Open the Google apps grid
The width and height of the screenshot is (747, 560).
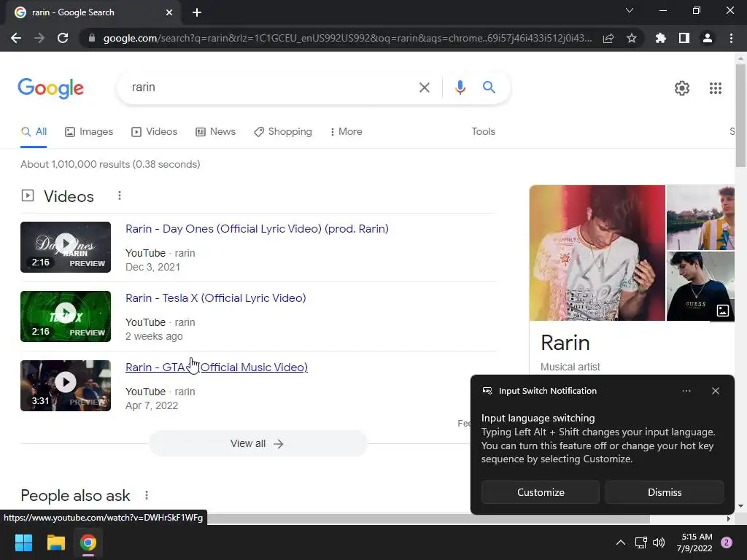(x=716, y=88)
